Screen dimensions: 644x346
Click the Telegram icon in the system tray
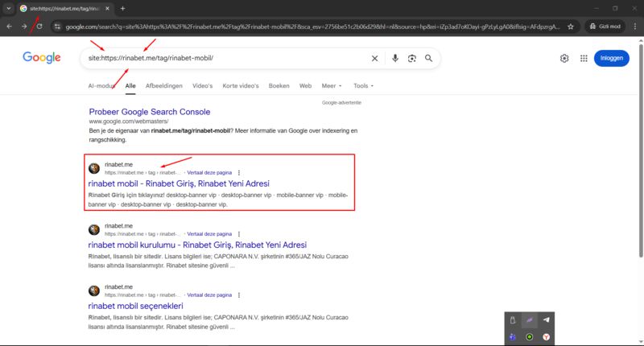[x=547, y=320]
